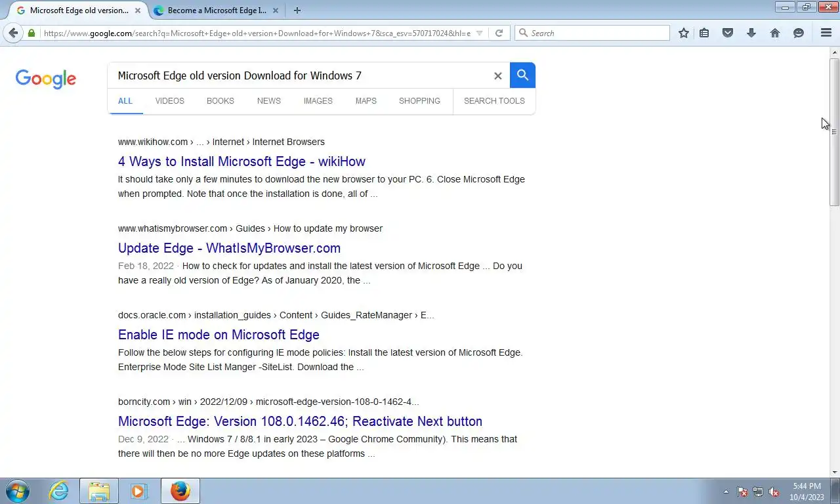Click the scrollbar up arrow
Image resolution: width=840 pixels, height=504 pixels.
(x=834, y=52)
